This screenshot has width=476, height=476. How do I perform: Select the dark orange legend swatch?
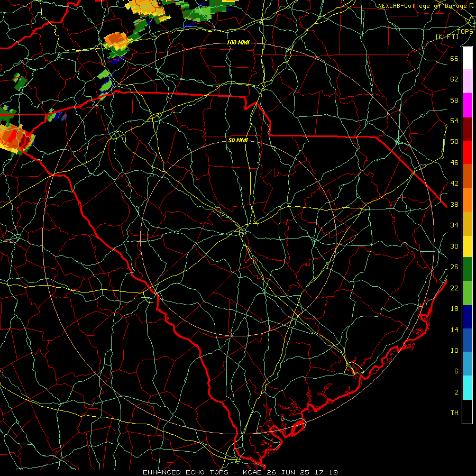(x=467, y=176)
